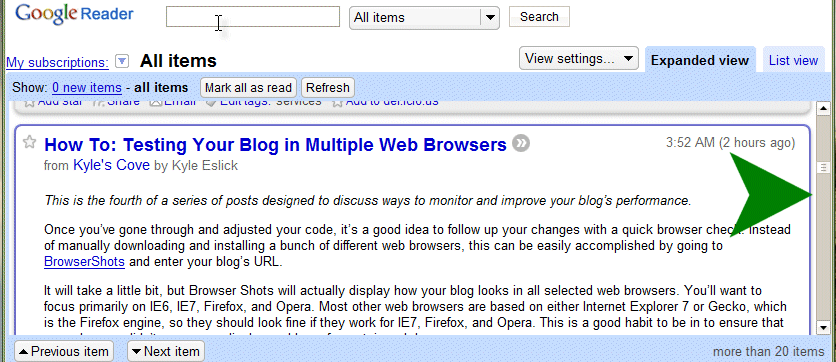Refresh the item list

point(327,87)
